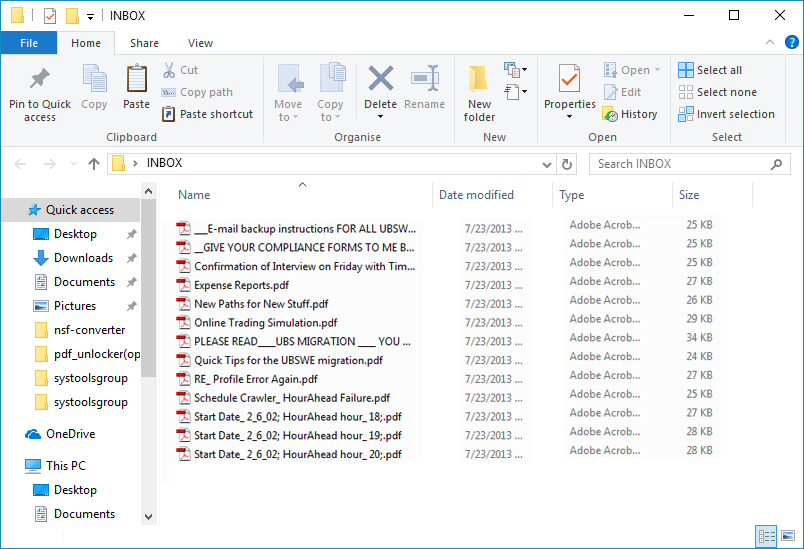Screen dimensions: 804x549
Task: Switch to the Home ribbon tab
Action: pos(86,43)
